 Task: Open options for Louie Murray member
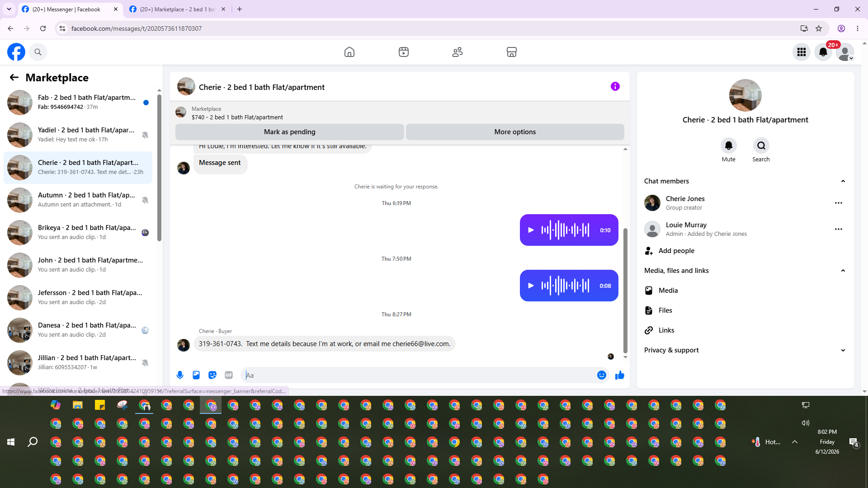pos(839,229)
